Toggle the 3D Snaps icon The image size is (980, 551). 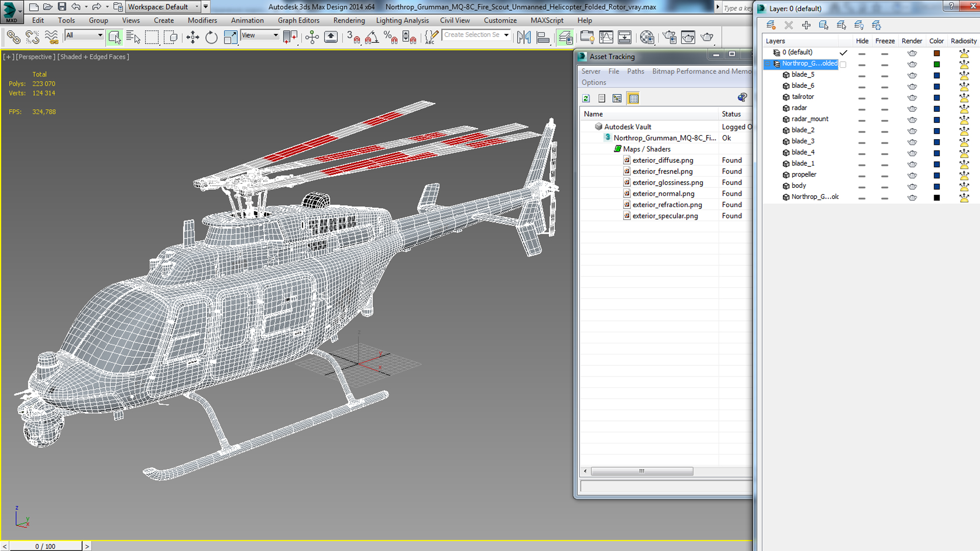(x=353, y=37)
